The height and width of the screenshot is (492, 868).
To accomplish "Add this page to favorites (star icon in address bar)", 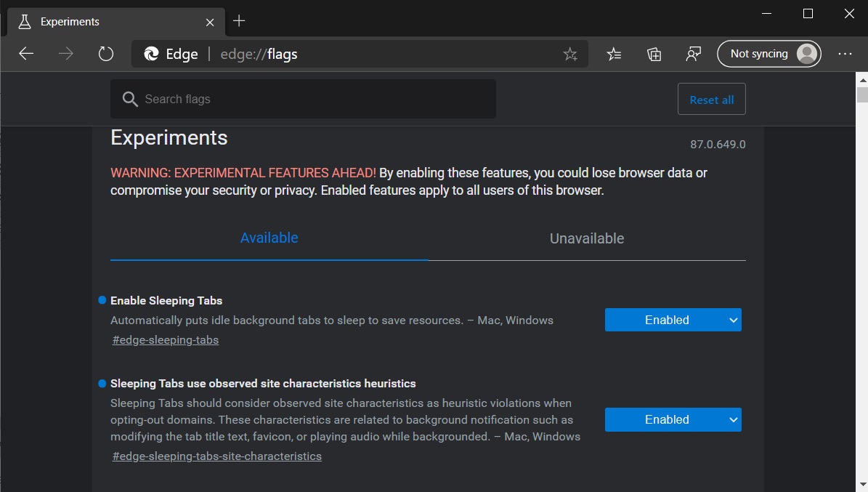I will click(x=570, y=54).
